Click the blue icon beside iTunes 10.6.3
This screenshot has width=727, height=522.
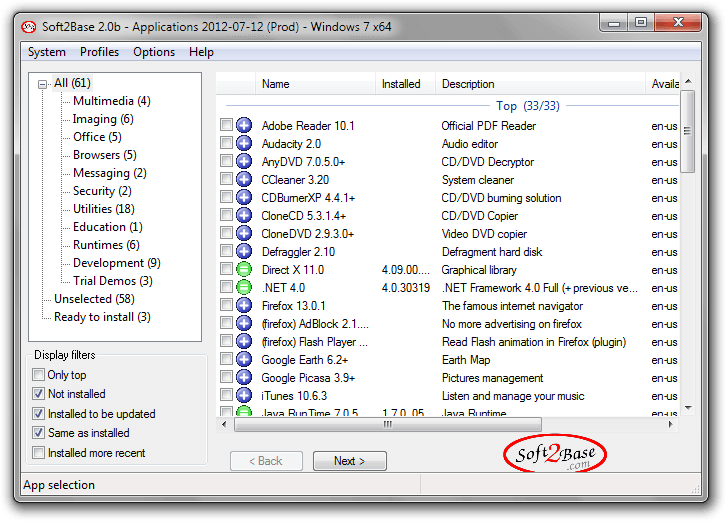click(x=244, y=396)
